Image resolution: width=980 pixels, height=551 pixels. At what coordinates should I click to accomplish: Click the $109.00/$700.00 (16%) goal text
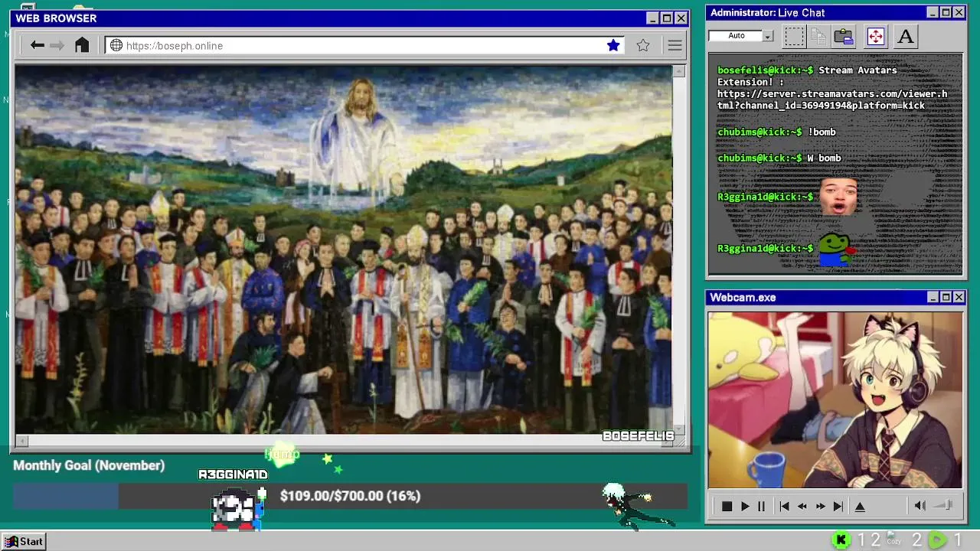click(x=350, y=496)
